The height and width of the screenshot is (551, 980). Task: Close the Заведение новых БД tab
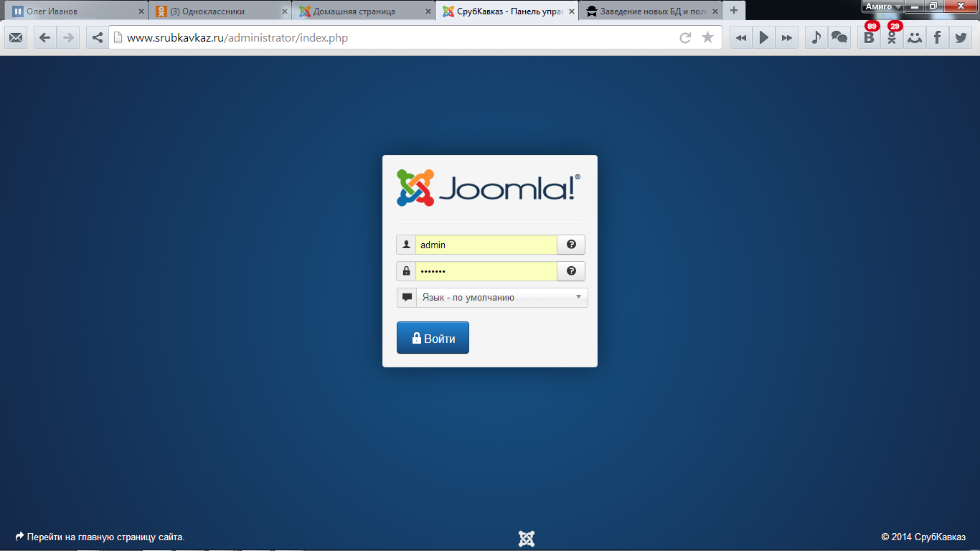pos(715,11)
